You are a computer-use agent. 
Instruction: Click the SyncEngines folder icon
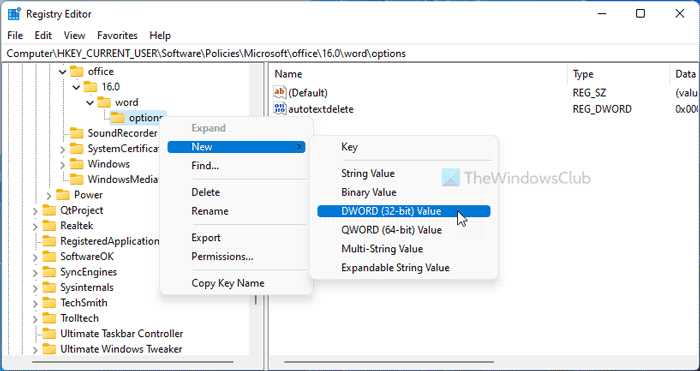(49, 272)
